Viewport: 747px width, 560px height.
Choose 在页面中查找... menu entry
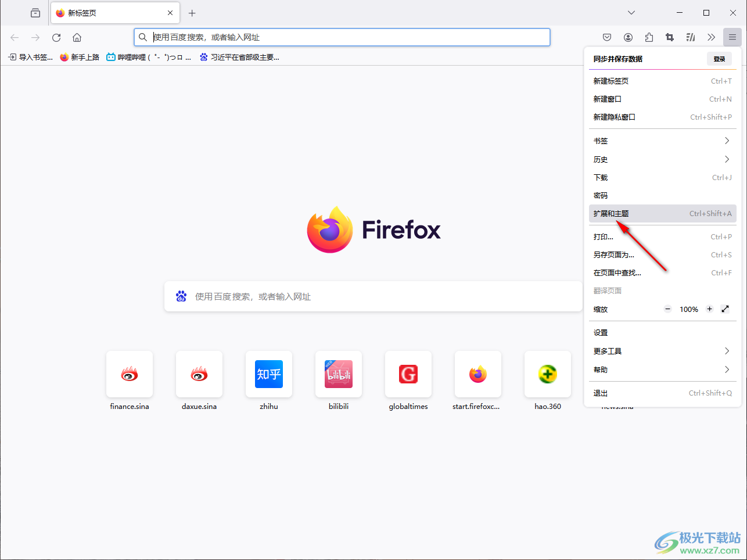(x=663, y=272)
